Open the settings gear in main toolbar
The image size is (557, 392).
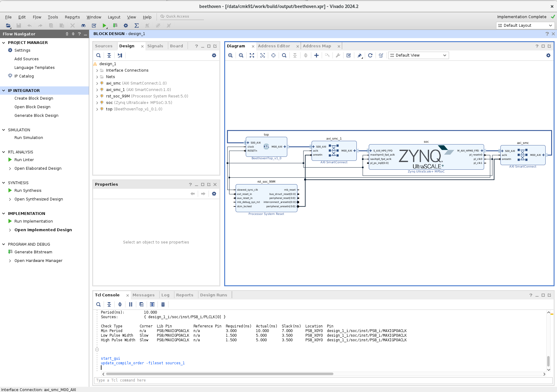coord(126,26)
